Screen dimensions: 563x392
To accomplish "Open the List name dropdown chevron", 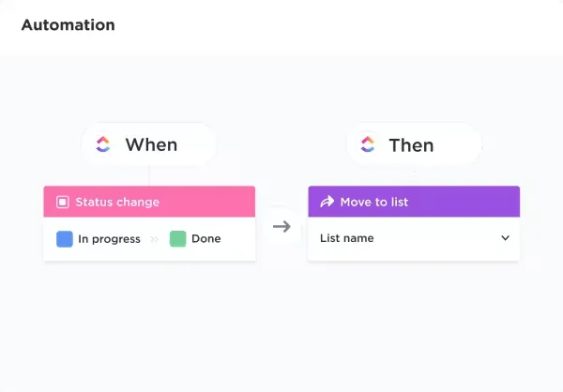I will pyautogui.click(x=505, y=238).
